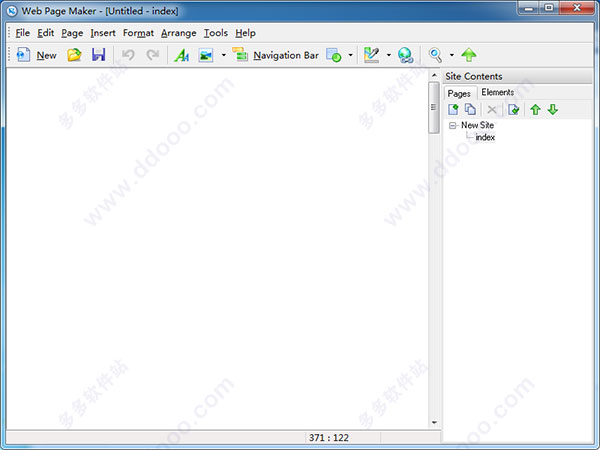The width and height of the screenshot is (600, 450).
Task: Click the green up arrow publish icon
Action: click(469, 55)
